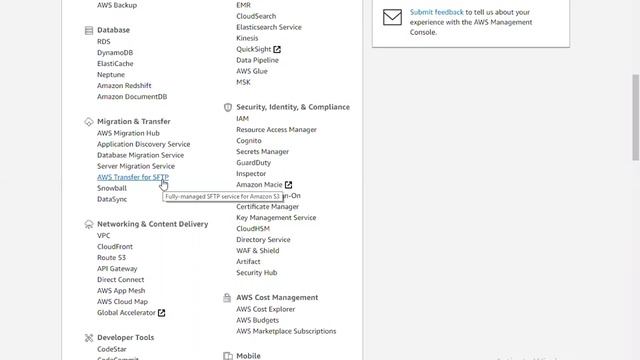Open Amazon Redshift
The image size is (640, 360).
pyautogui.click(x=124, y=86)
